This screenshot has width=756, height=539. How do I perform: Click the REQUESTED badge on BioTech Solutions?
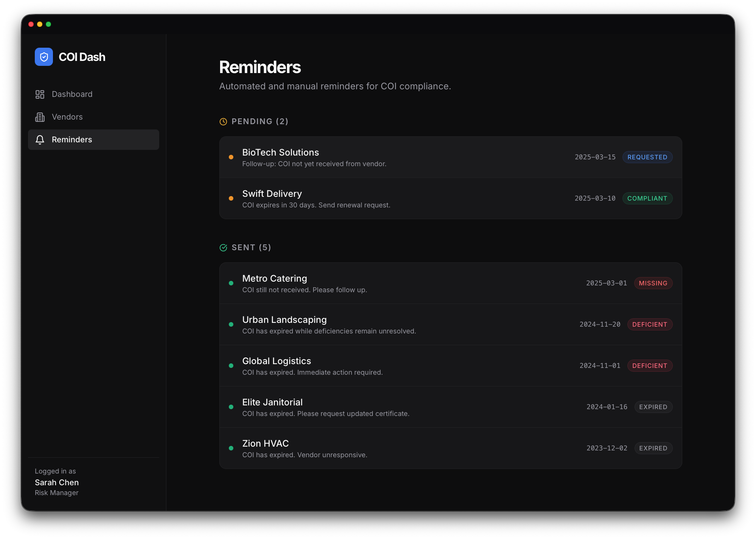(647, 157)
